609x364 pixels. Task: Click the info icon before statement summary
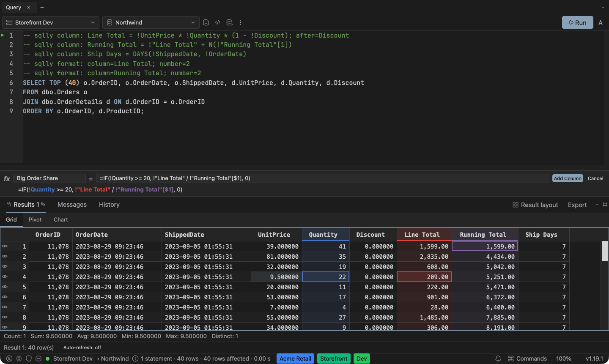(135, 359)
